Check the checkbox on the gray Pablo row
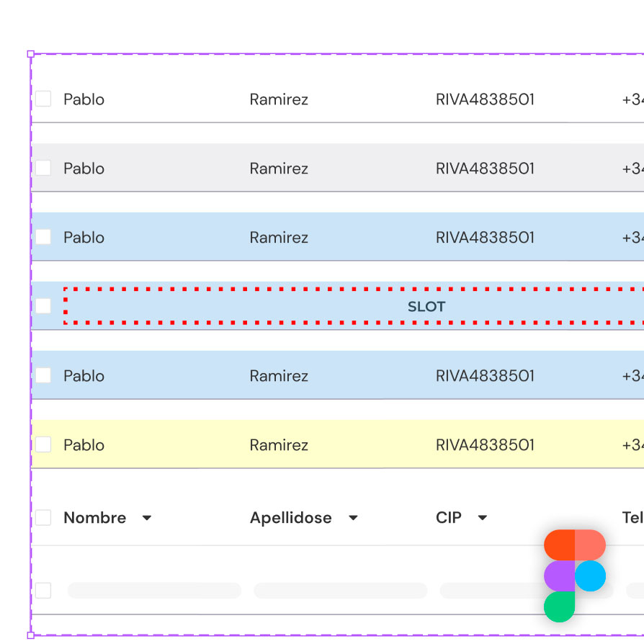Image resolution: width=644 pixels, height=644 pixels. tap(43, 167)
